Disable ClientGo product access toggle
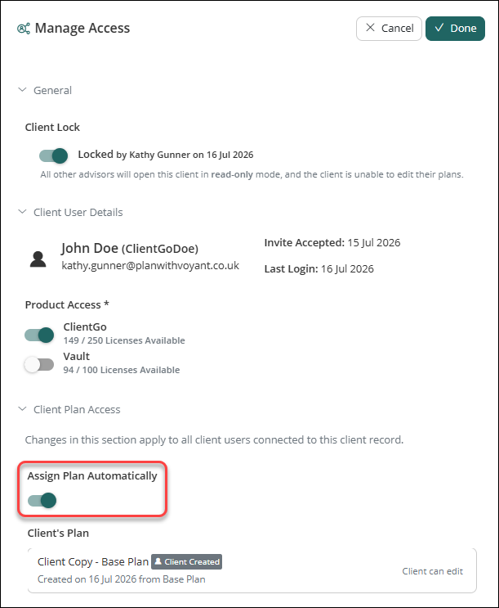The width and height of the screenshot is (499, 608). pos(39,335)
